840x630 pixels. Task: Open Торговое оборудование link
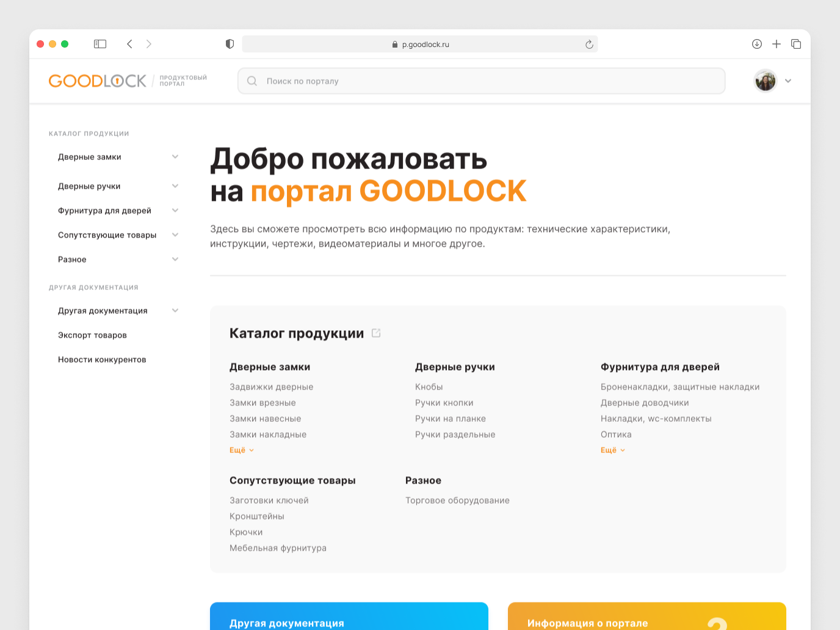[x=457, y=501]
